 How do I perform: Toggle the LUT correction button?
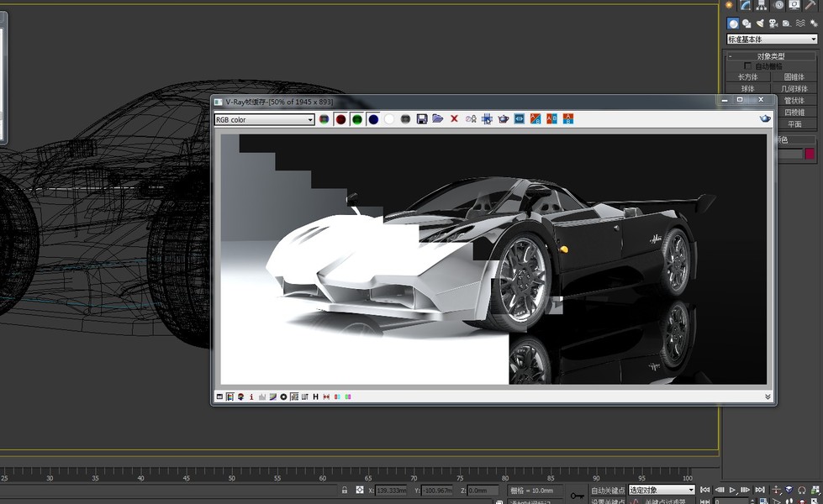304,397
